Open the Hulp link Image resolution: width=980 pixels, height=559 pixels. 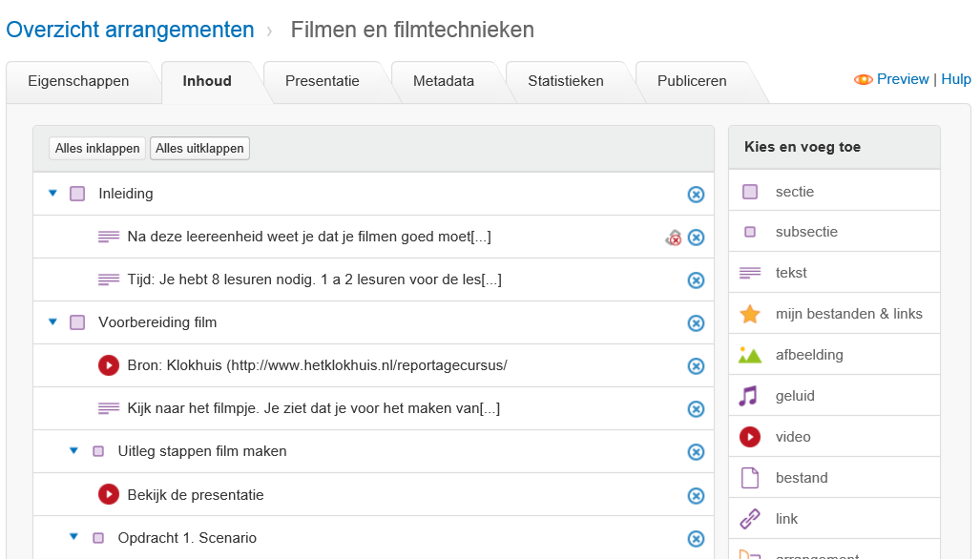956,79
